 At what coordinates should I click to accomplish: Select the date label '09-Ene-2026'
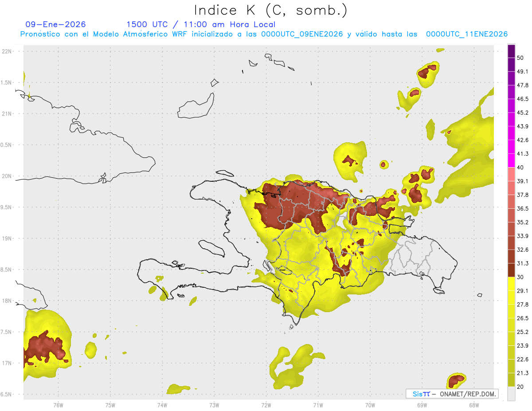(x=55, y=24)
